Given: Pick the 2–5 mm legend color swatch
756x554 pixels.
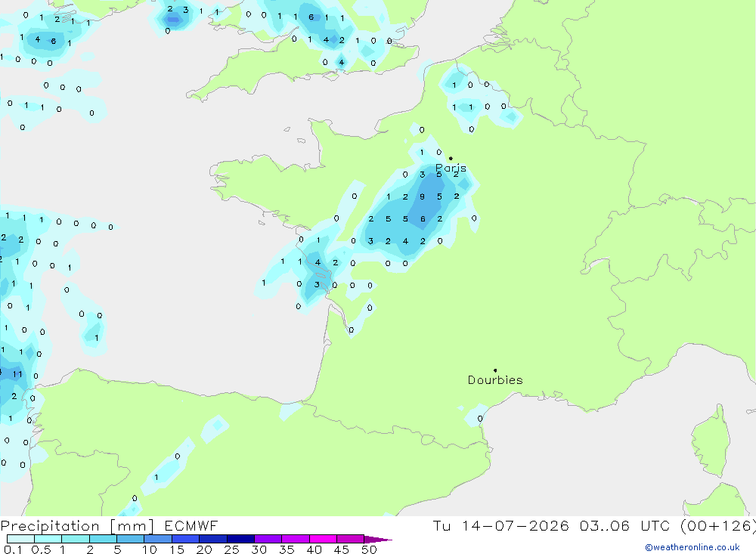Looking at the screenshot, I should pos(103,539).
